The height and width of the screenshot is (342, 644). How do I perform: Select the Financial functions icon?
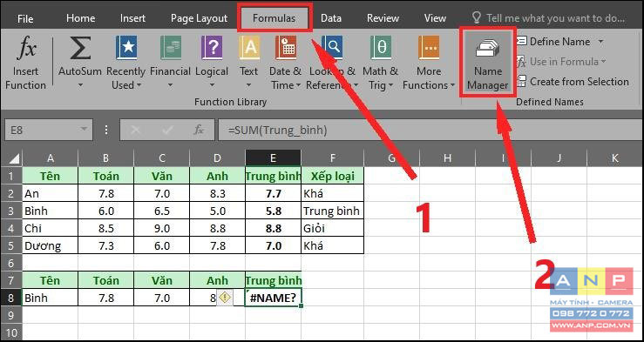pos(170,48)
